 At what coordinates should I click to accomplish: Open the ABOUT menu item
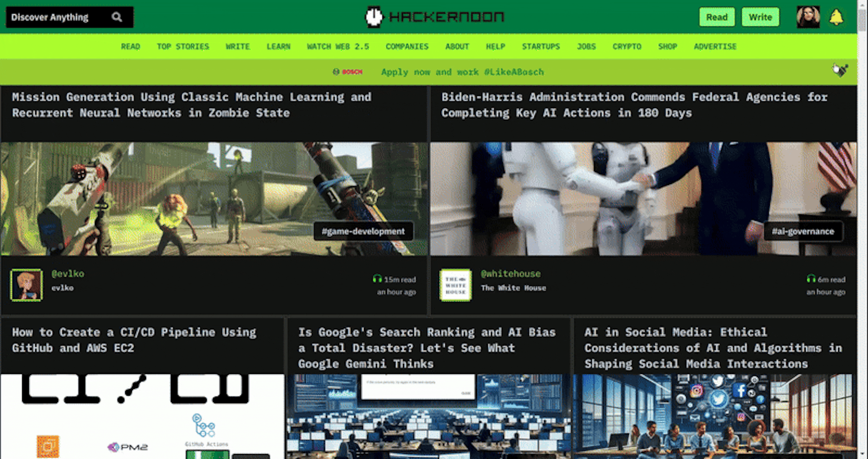pos(457,47)
